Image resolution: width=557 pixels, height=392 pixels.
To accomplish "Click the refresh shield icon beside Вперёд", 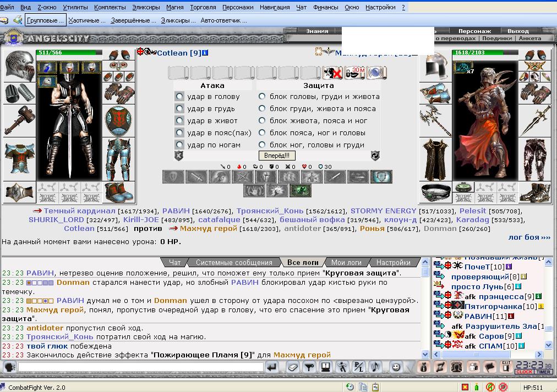I will tap(375, 156).
